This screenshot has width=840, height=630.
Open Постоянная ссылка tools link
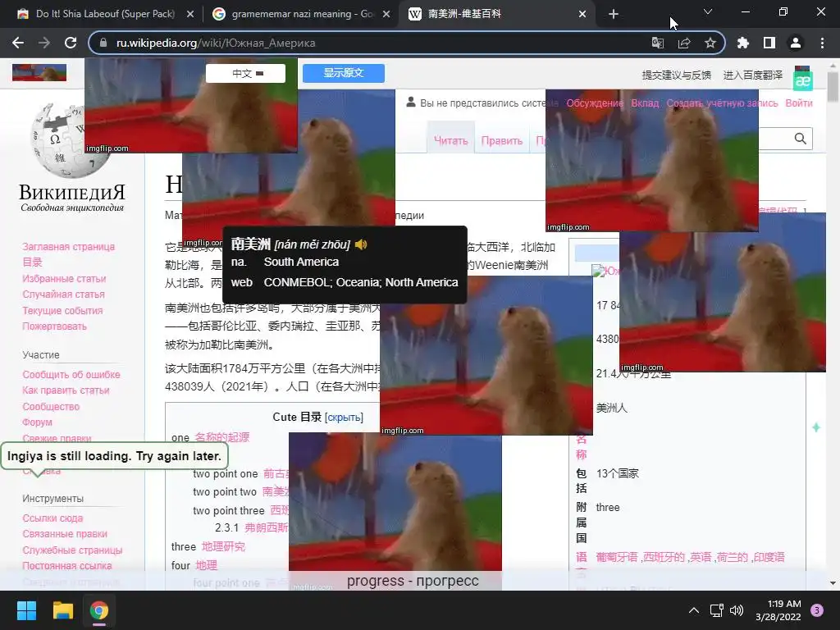[67, 566]
